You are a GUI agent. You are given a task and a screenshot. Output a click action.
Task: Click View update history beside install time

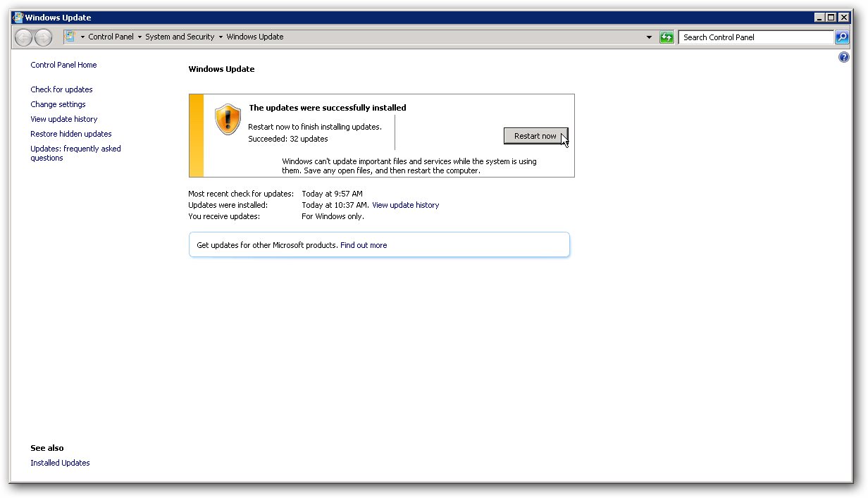coord(406,205)
